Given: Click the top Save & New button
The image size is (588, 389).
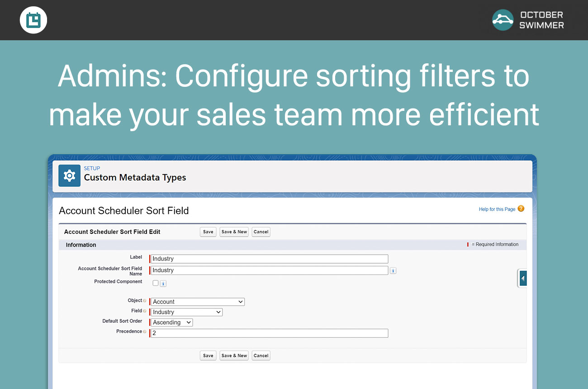Looking at the screenshot, I should point(234,232).
